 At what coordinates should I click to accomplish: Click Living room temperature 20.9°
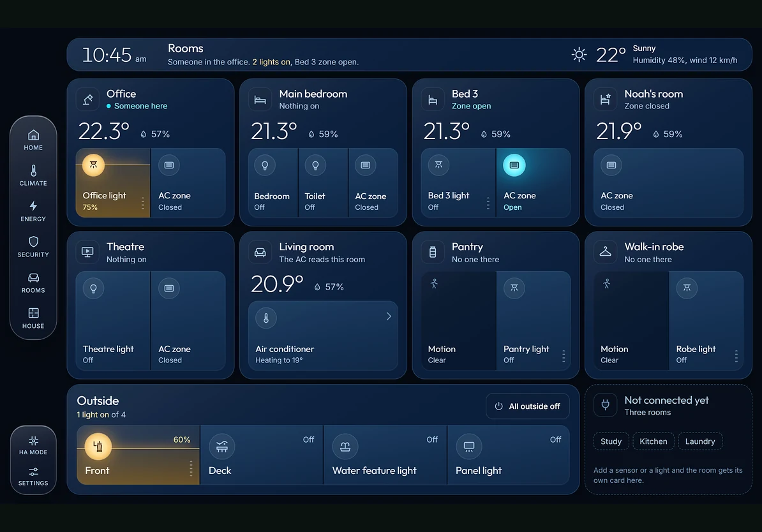(x=276, y=284)
